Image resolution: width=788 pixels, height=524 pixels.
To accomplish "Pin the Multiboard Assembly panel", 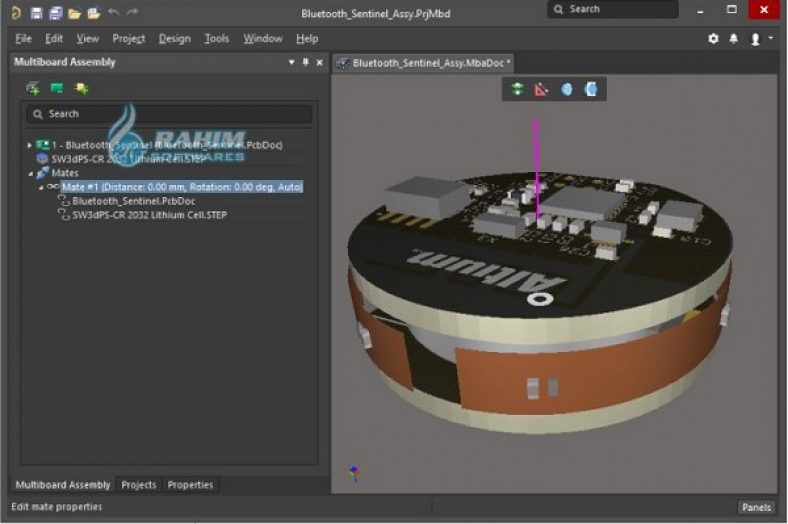I will 305,62.
